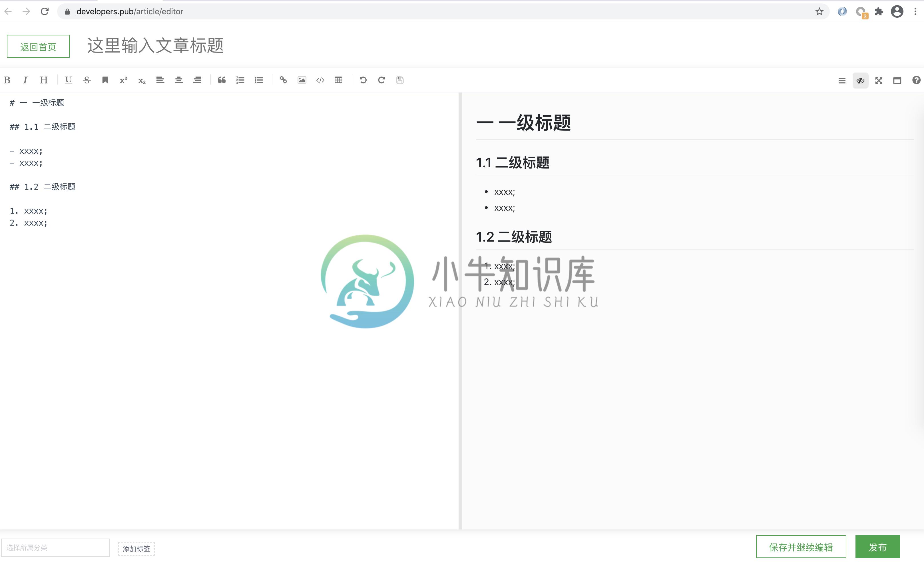This screenshot has height=562, width=924.
Task: Open the 选择所属分类 category dropdown
Action: coord(55,547)
